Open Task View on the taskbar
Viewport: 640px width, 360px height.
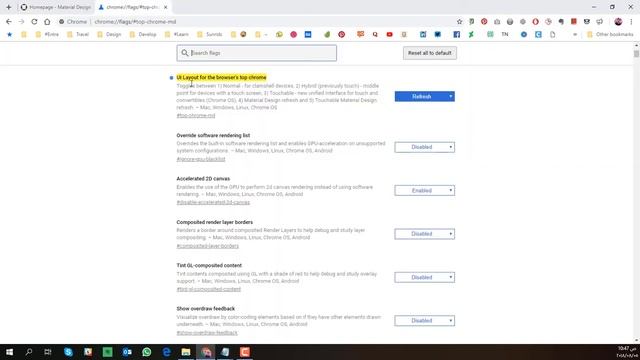(48, 352)
